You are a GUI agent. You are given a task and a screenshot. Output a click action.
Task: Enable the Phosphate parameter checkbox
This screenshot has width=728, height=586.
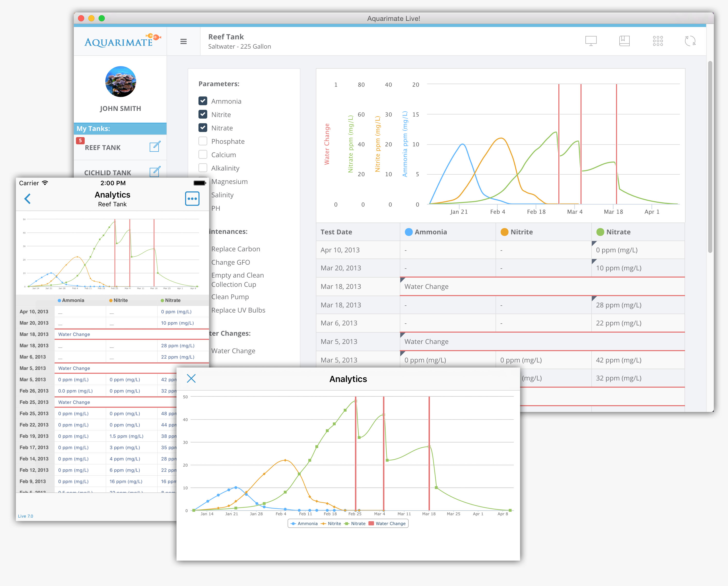pos(203,141)
